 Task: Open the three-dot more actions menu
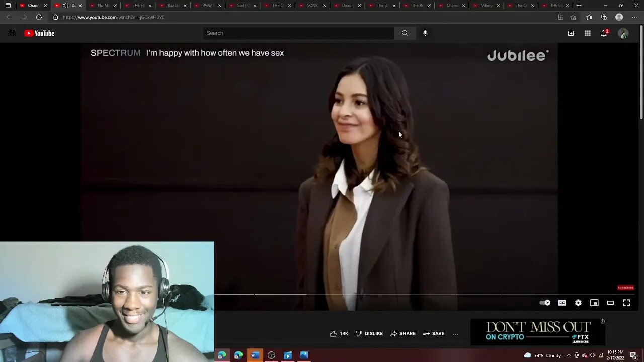(456, 334)
